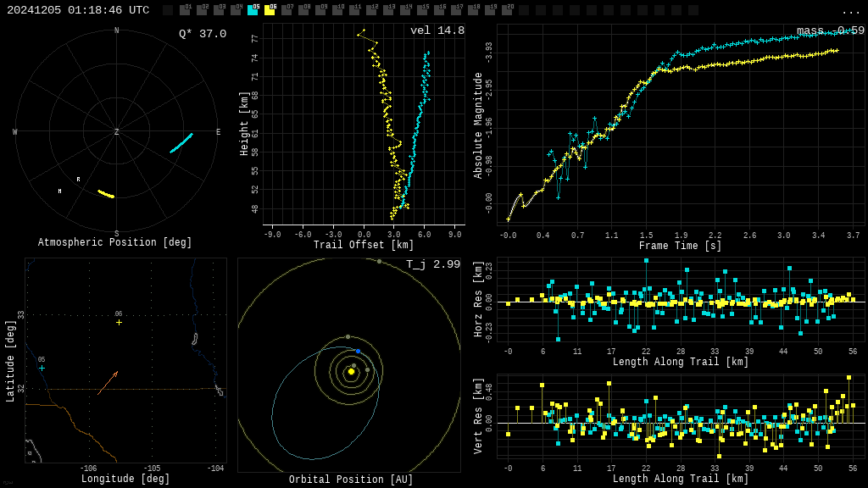This screenshot has width=868, height=488.
Task: Open the three-dots overflow menu
Action: [850, 11]
